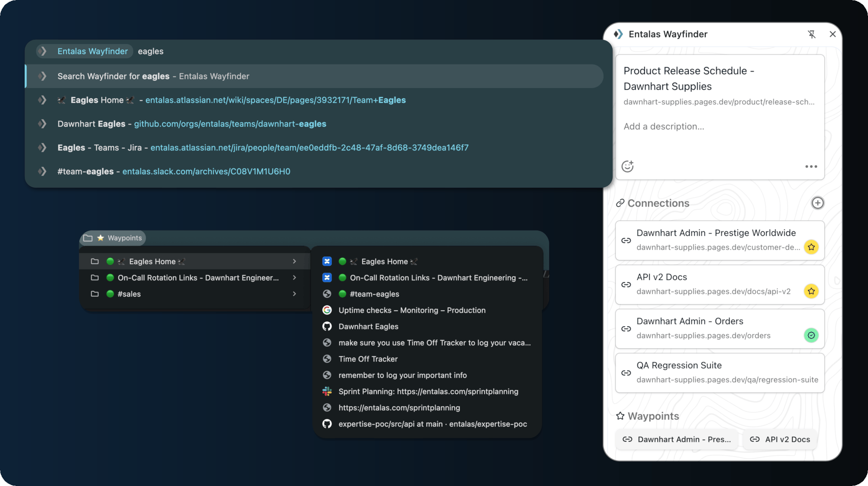Screen dimensions: 868x486
Task: Click the star icon on the Waypoints folder header
Action: coord(101,238)
